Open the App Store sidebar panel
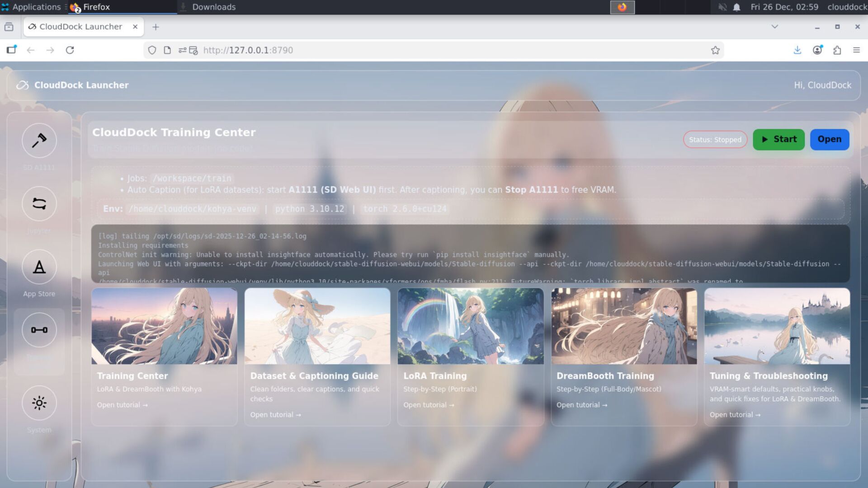The width and height of the screenshot is (868, 488). tap(39, 267)
